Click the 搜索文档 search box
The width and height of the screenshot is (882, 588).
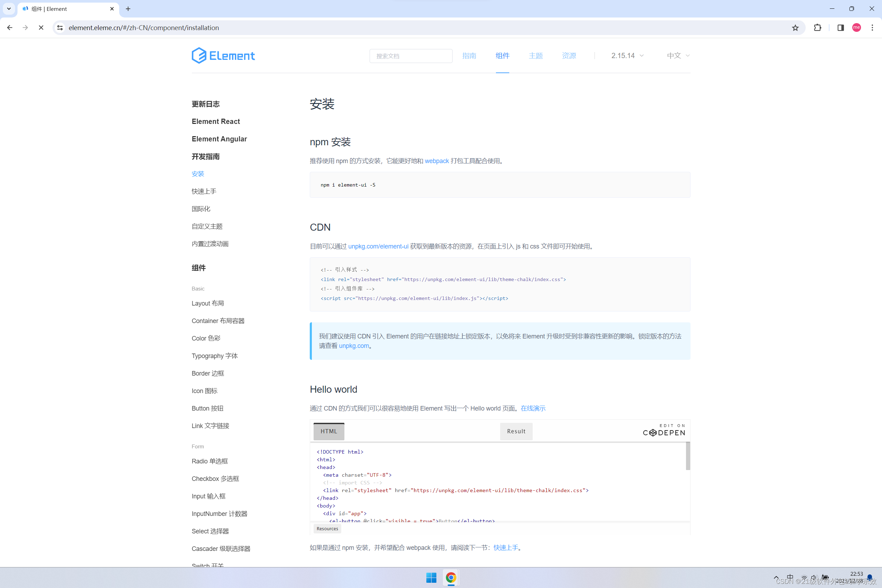pos(411,56)
